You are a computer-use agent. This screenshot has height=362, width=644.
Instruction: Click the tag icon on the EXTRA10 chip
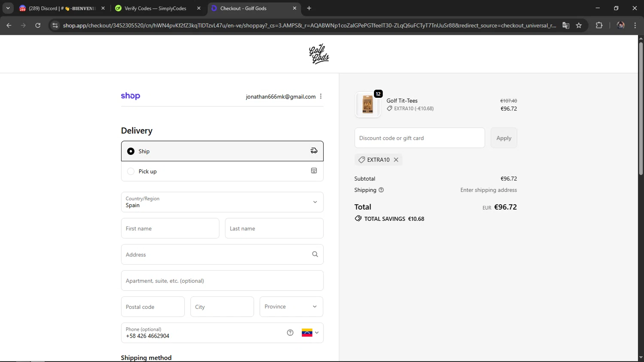tap(362, 160)
